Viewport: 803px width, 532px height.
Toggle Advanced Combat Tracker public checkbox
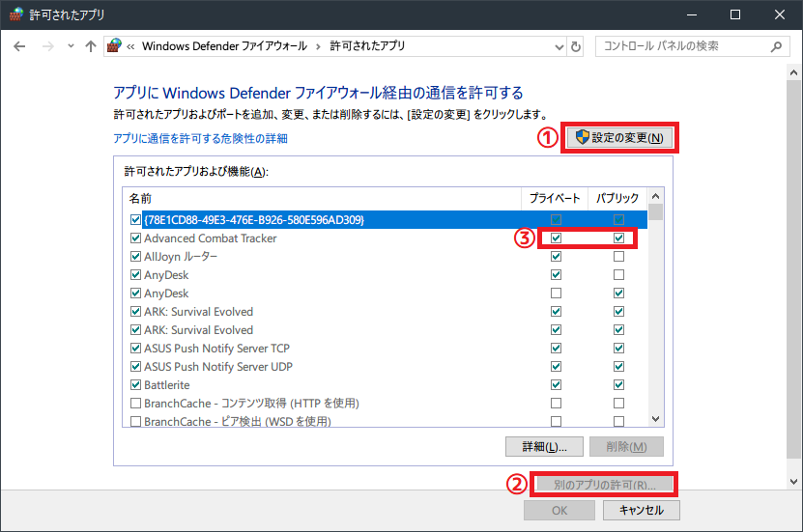coord(619,238)
